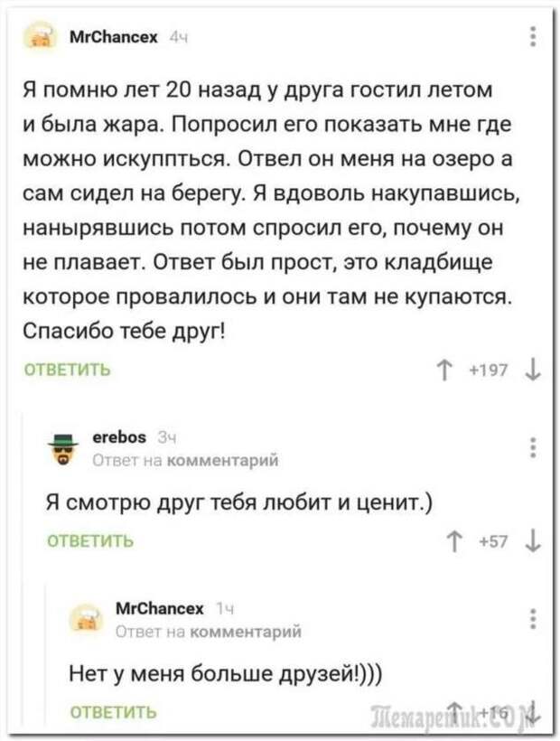Open erebos's hat-and-glasses avatar
560x741 pixels.
pyautogui.click(x=63, y=449)
